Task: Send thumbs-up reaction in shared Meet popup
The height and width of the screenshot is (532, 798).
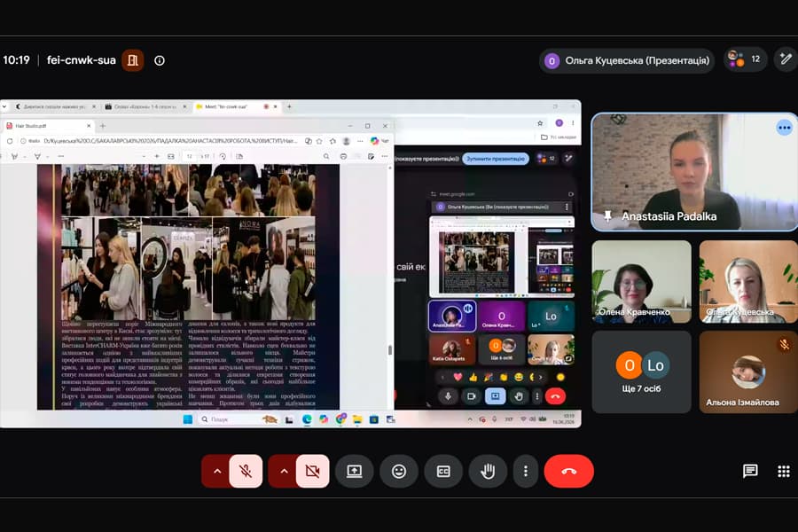Action: [473, 377]
